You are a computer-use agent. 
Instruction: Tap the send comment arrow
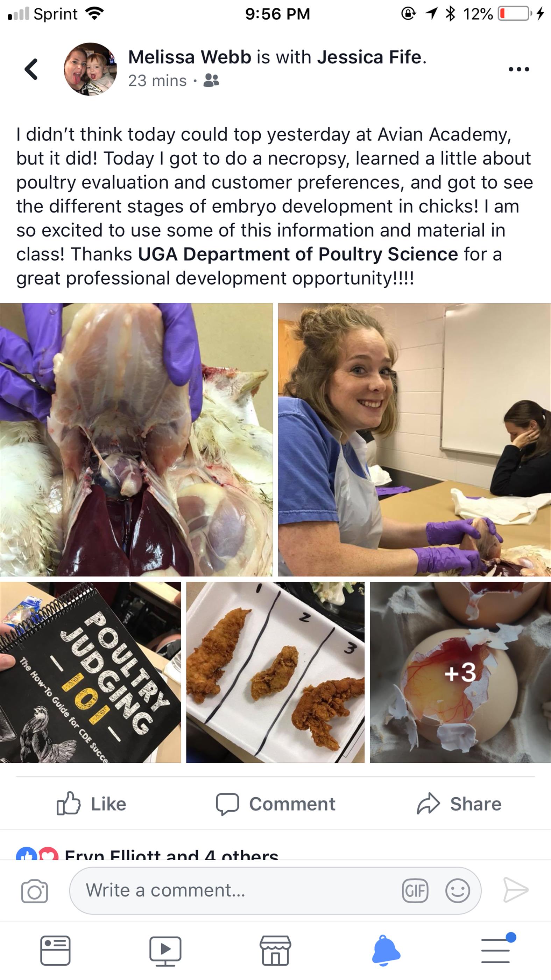pos(516,890)
